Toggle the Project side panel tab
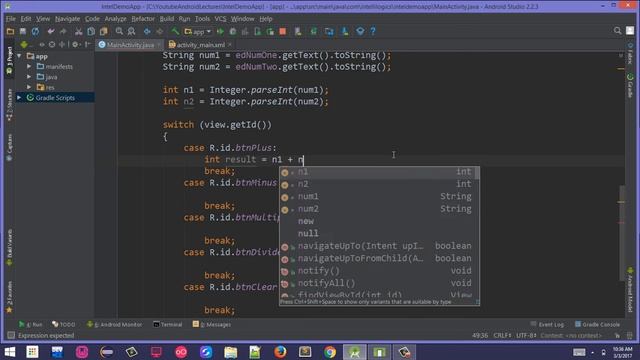Image resolution: width=640 pixels, height=360 pixels. pyautogui.click(x=9, y=60)
